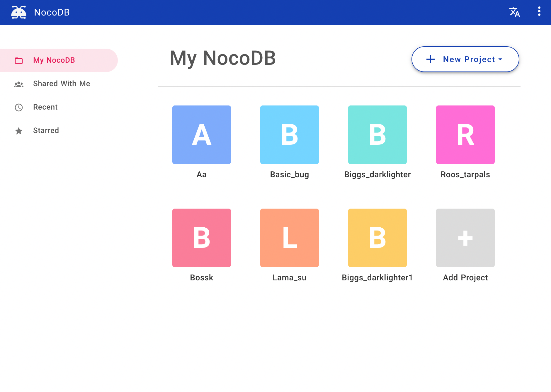
Task: Select the Shared With Me people icon
Action: click(x=19, y=84)
